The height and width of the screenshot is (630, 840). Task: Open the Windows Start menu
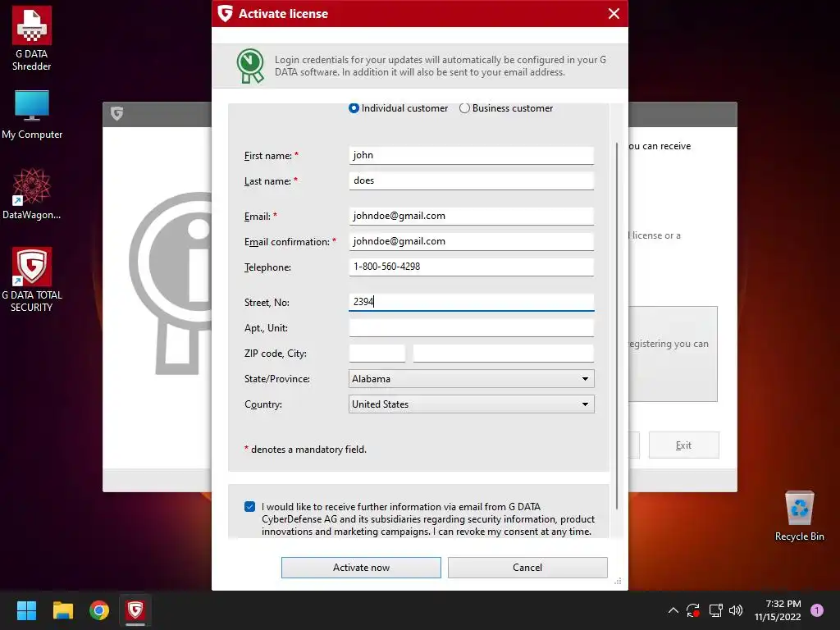click(x=26, y=610)
